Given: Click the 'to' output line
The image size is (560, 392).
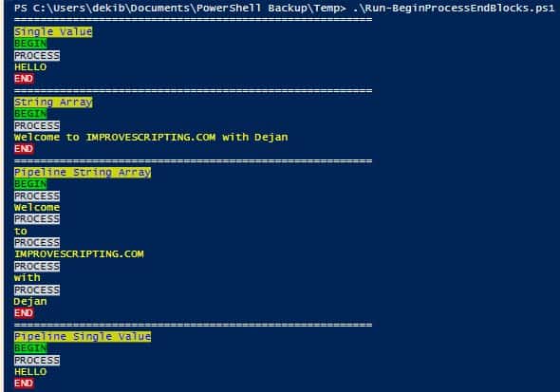Looking at the screenshot, I should (x=21, y=231).
